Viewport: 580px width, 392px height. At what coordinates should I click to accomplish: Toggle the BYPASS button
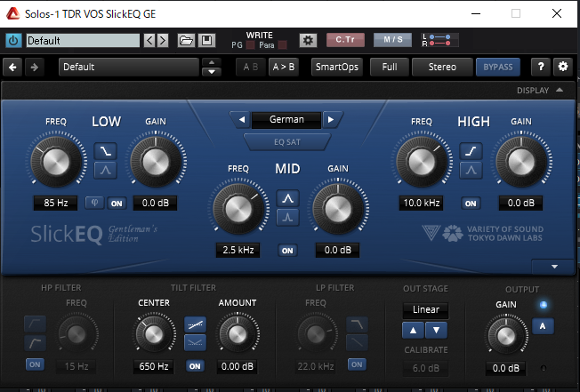pyautogui.click(x=498, y=67)
